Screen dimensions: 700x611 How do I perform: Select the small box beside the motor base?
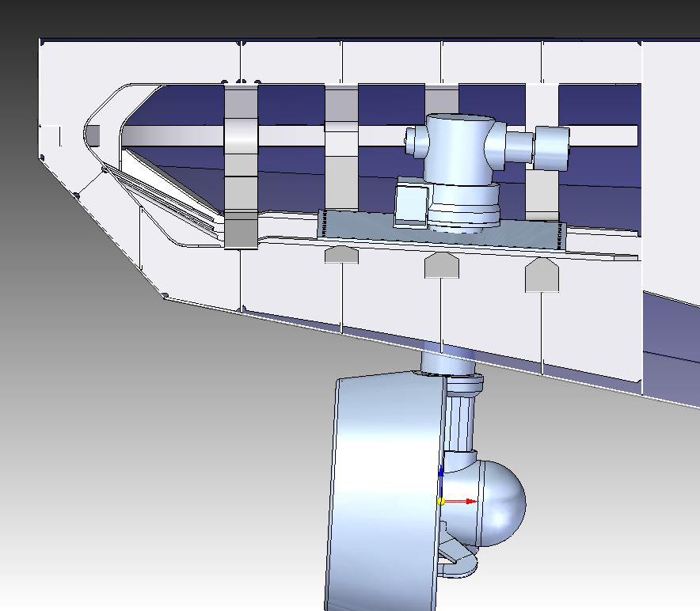[411, 203]
